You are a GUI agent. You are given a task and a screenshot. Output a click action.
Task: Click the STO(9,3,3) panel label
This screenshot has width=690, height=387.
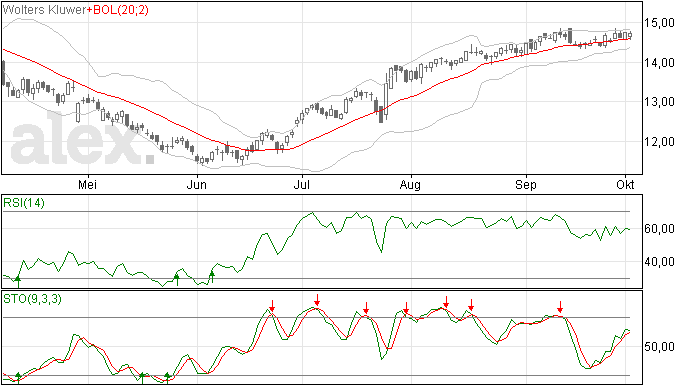[x=32, y=299]
